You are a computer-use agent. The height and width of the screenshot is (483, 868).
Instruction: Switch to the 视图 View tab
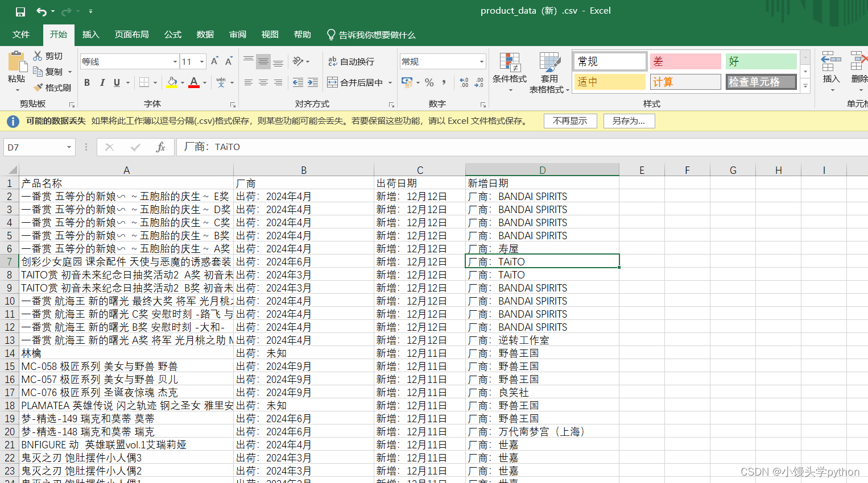coord(270,35)
